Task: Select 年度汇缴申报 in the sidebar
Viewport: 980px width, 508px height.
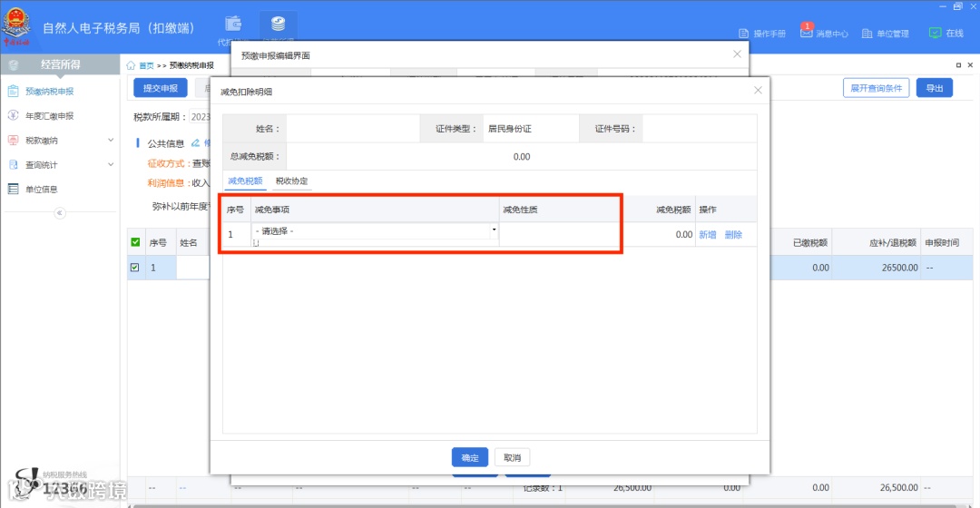Action: [49, 115]
